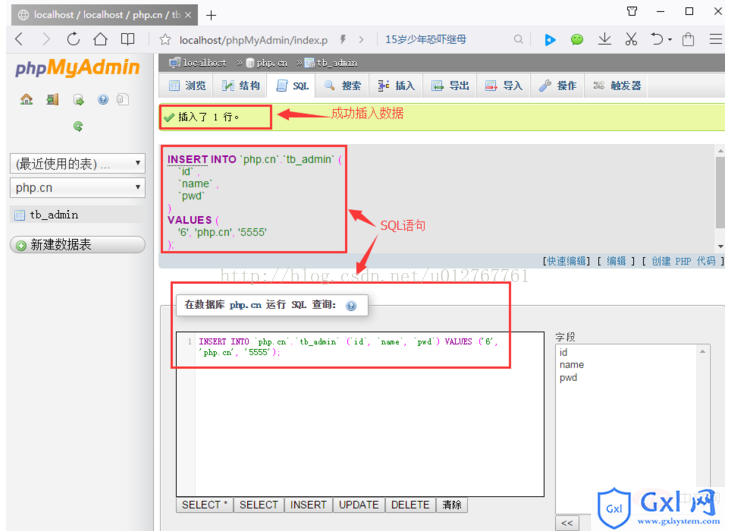
Task: Open the 插入 insert tab
Action: click(396, 85)
